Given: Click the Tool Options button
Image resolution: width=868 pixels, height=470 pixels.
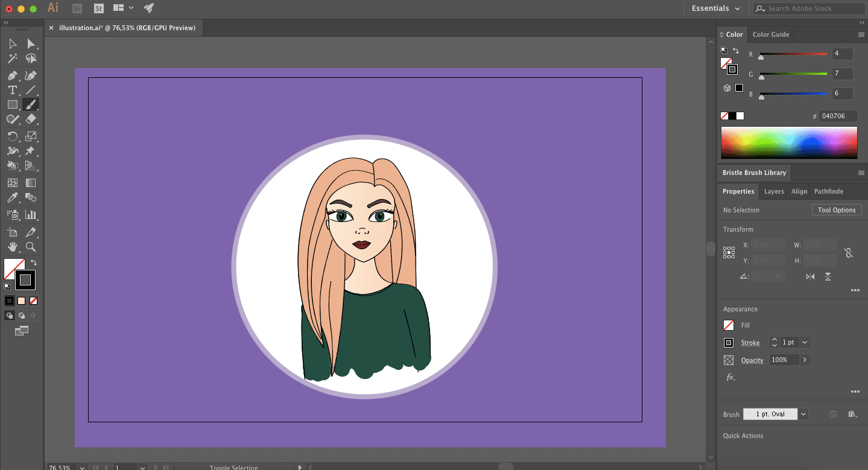Looking at the screenshot, I should 837,210.
